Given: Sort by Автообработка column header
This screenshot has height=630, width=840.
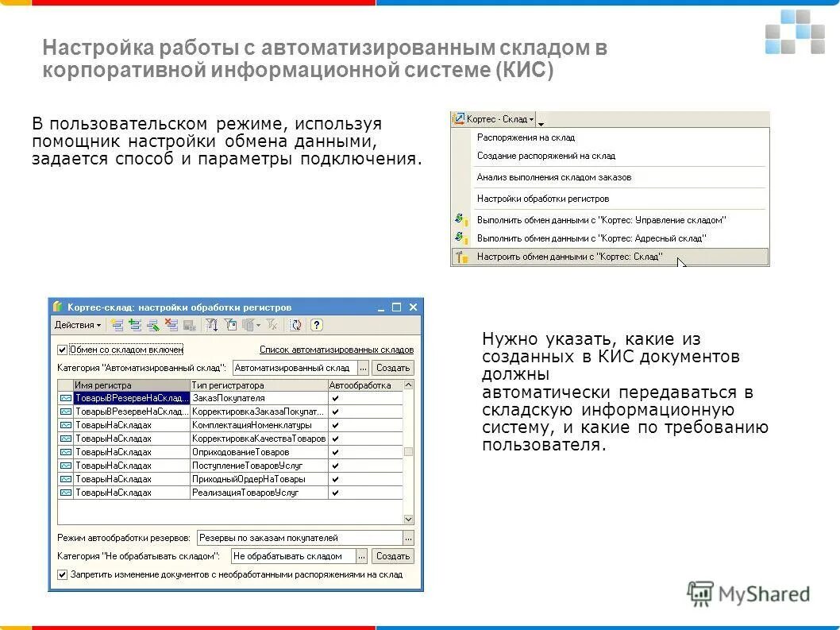Looking at the screenshot, I should 365,385.
